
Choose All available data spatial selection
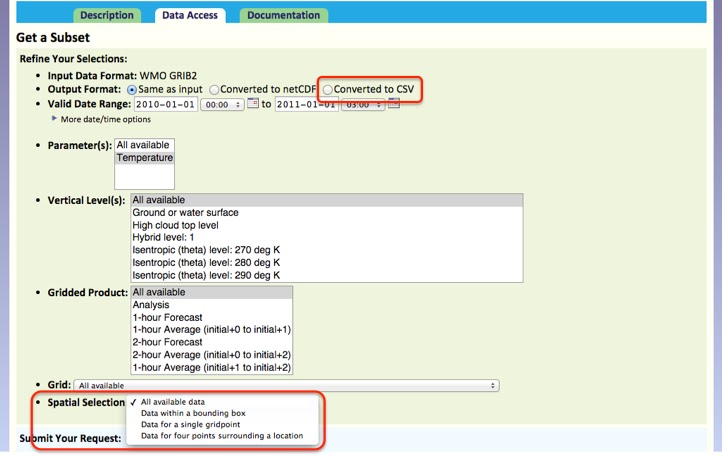click(222, 402)
